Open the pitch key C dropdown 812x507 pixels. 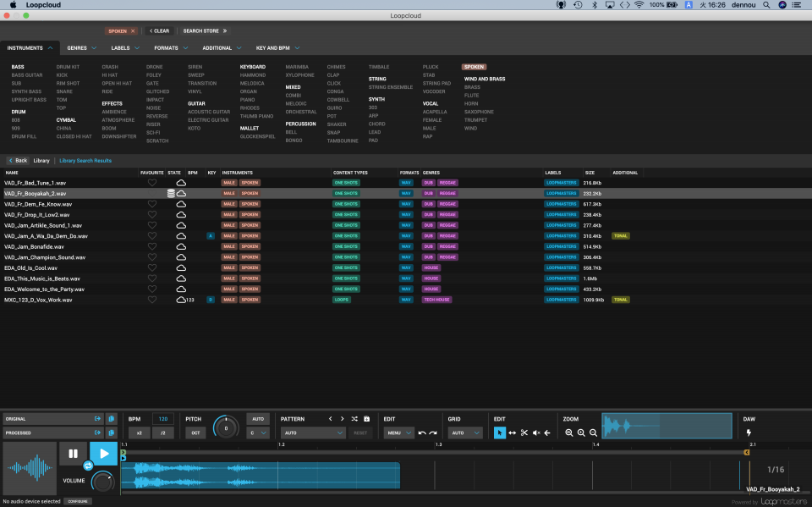pos(258,433)
